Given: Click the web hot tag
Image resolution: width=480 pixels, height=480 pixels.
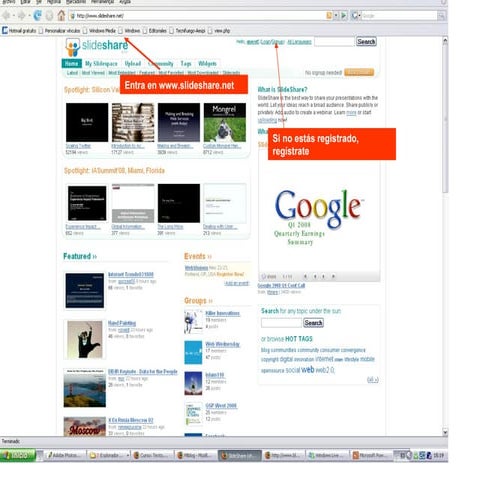Looking at the screenshot, I should pos(307,369).
